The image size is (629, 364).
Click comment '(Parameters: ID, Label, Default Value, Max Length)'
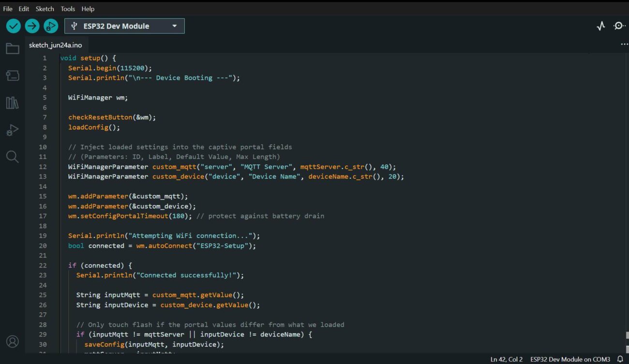click(174, 157)
